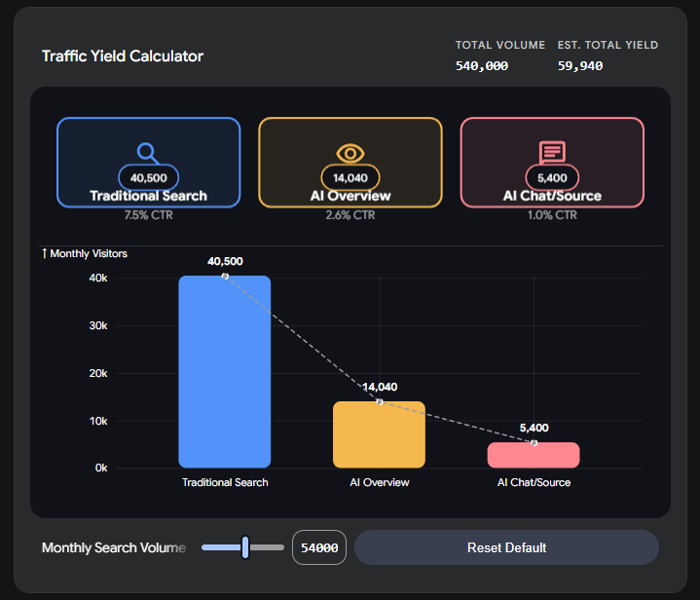The image size is (700, 600).
Task: Click the Est. Total Yield value 59,940
Action: [x=580, y=66]
